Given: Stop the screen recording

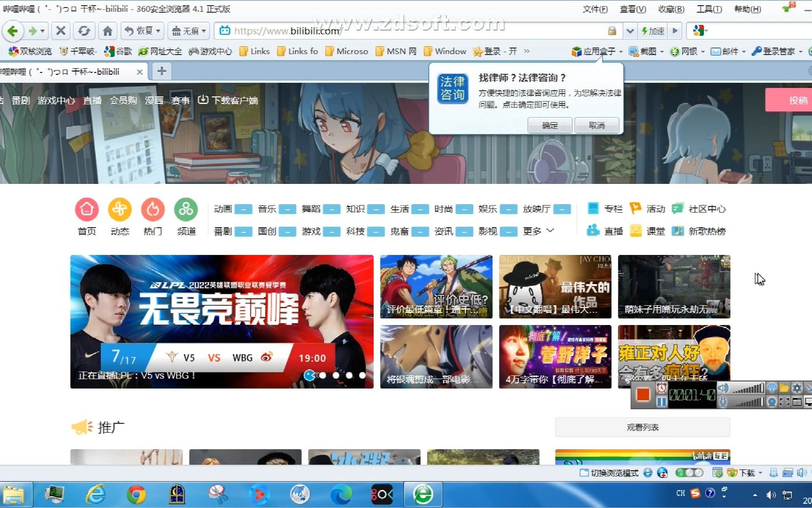Looking at the screenshot, I should coord(642,395).
